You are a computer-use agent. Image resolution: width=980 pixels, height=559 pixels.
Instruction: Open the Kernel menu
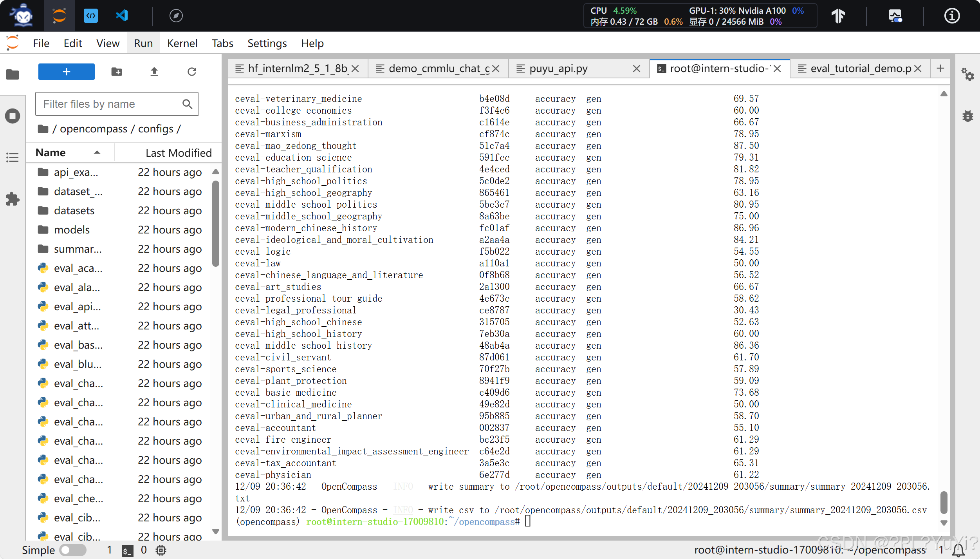182,43
